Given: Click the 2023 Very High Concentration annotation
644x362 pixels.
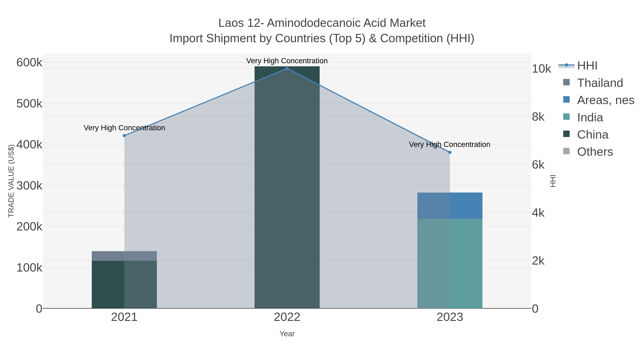Looking at the screenshot, I should (x=450, y=144).
